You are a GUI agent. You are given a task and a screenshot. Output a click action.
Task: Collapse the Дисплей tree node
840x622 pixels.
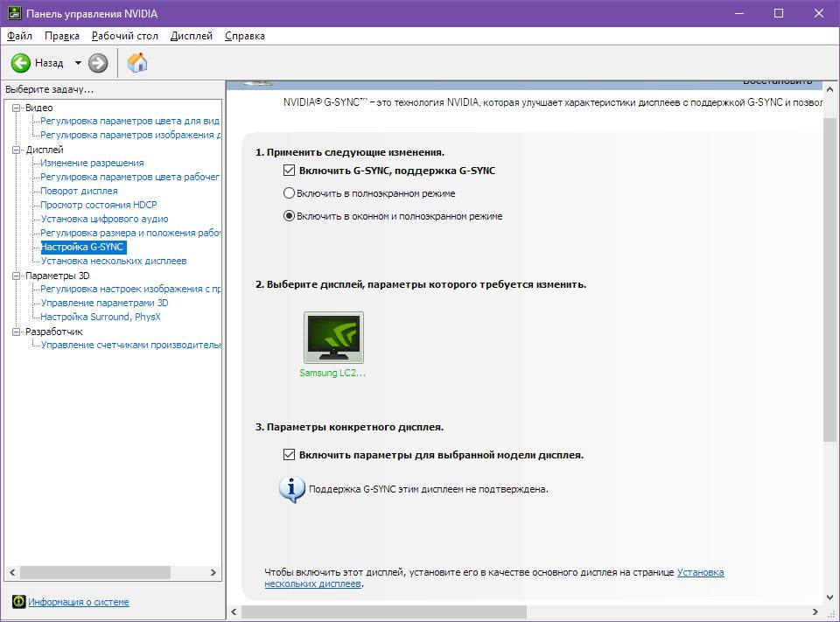pyautogui.click(x=16, y=150)
